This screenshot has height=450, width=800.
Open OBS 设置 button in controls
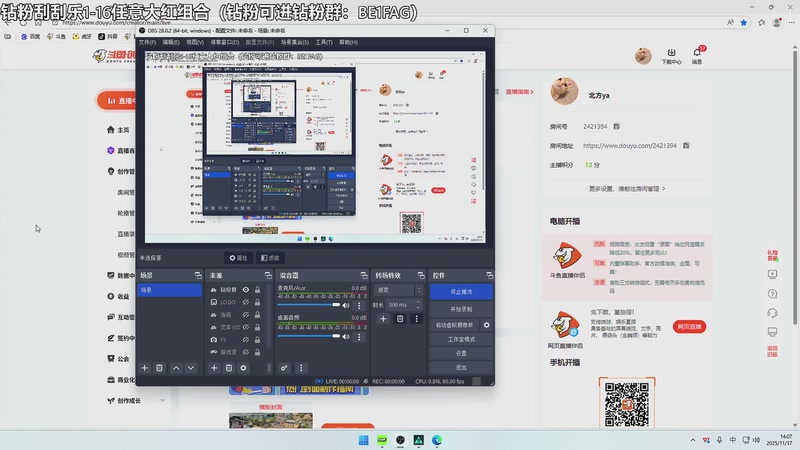[x=461, y=353]
